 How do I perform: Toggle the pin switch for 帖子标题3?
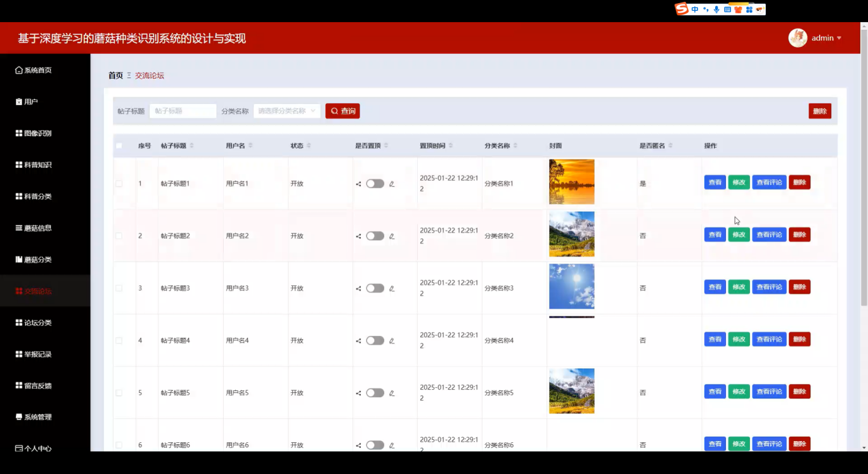pyautogui.click(x=375, y=288)
